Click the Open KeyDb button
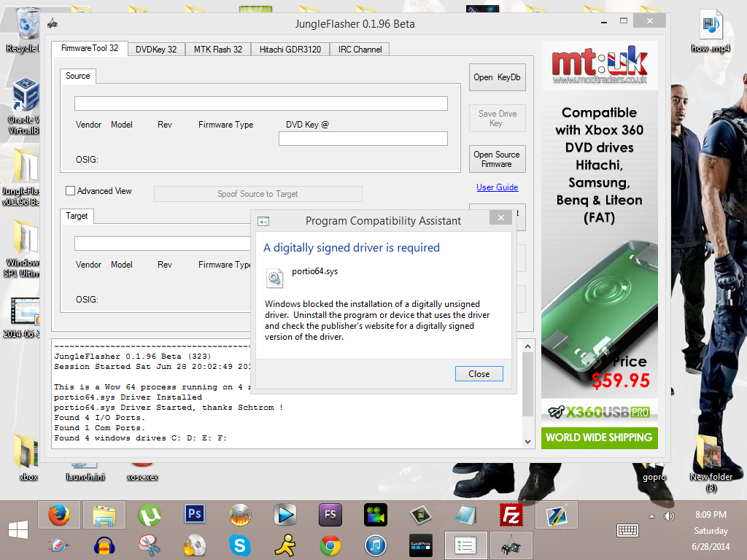 tap(497, 77)
